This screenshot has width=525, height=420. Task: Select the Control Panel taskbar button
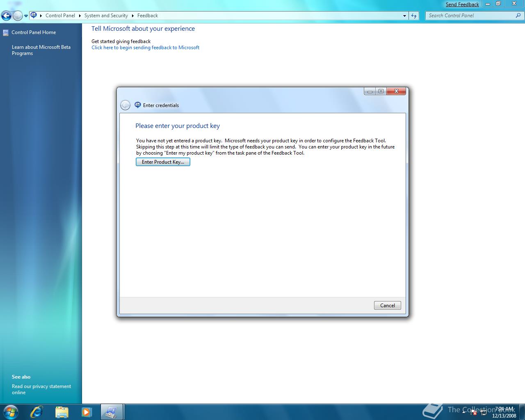click(x=112, y=412)
